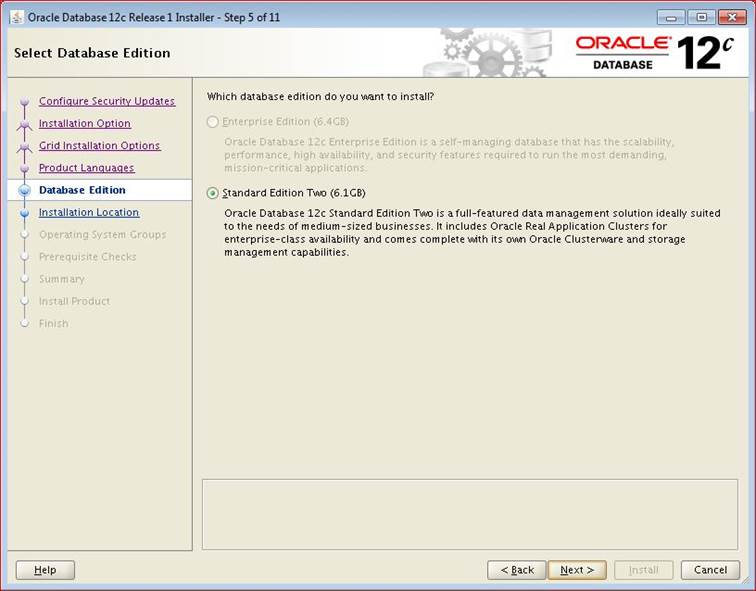
Task: Close the installer window
Action: click(732, 18)
